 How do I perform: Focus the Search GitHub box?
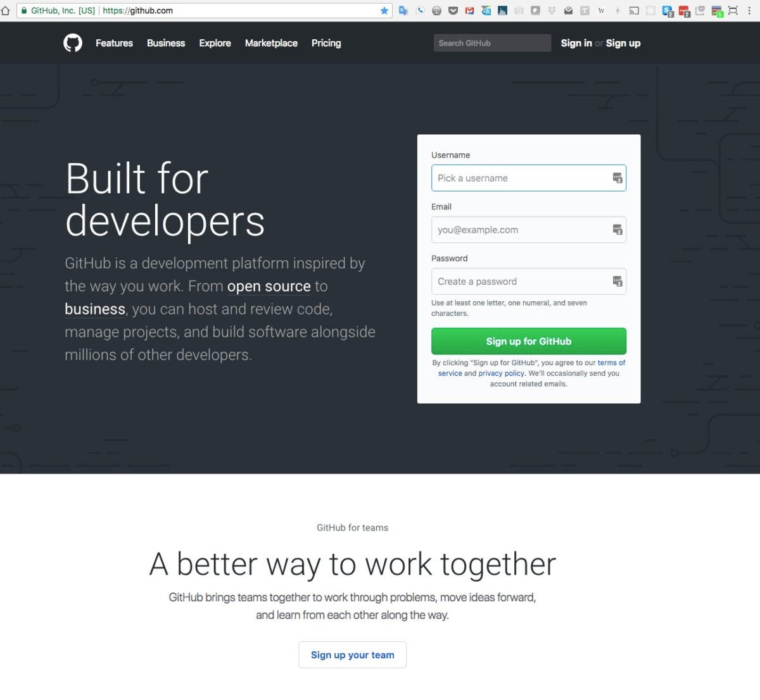coord(492,43)
